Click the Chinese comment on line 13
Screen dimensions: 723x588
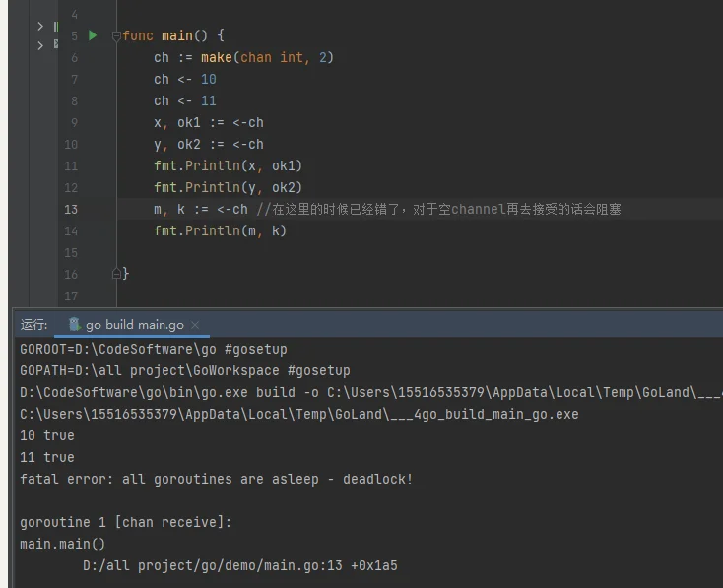point(438,209)
